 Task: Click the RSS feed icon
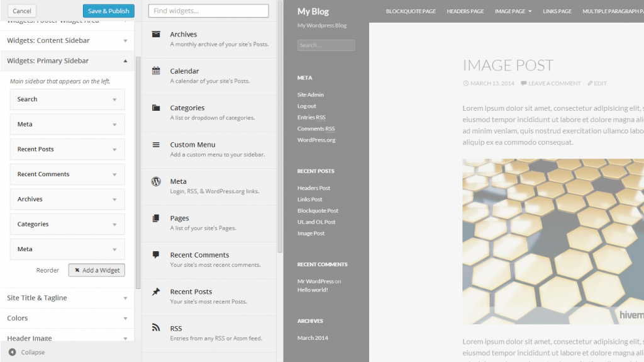156,328
